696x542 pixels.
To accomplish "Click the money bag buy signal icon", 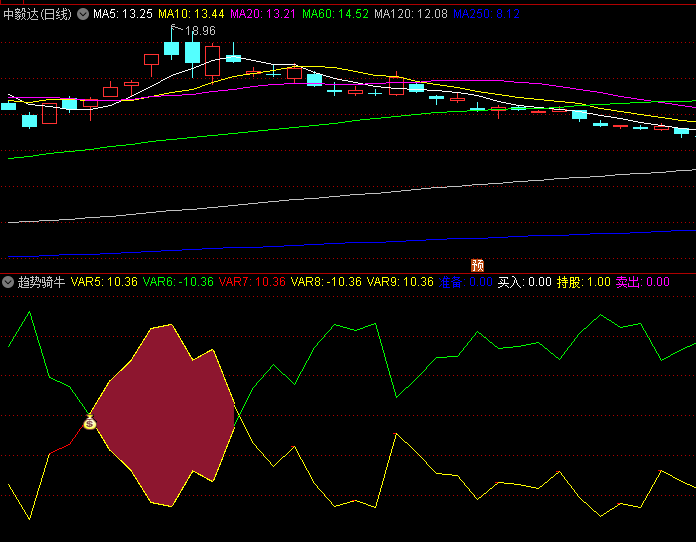I will [90, 422].
